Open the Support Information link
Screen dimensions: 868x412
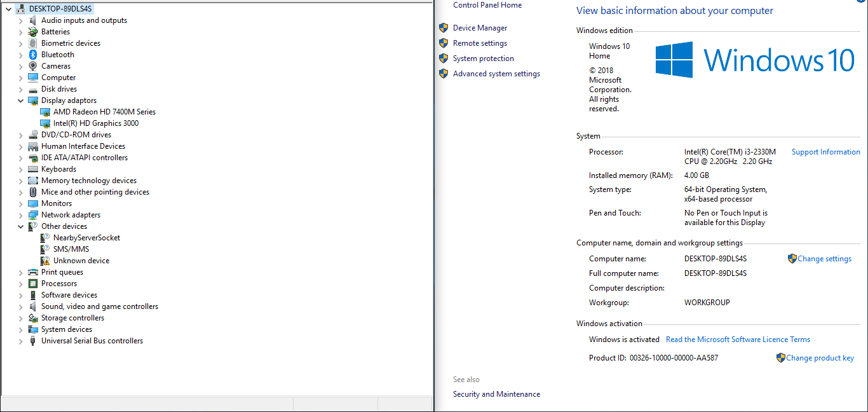point(825,152)
